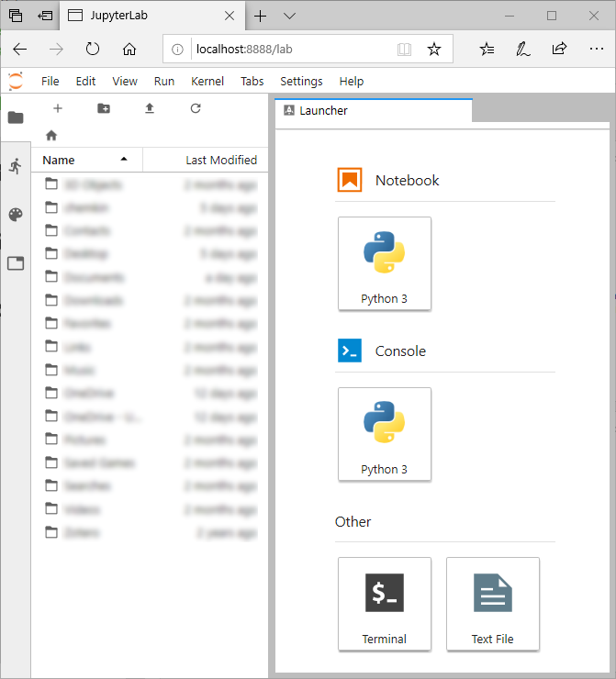Open the Run menu
The image size is (616, 679).
pos(164,81)
